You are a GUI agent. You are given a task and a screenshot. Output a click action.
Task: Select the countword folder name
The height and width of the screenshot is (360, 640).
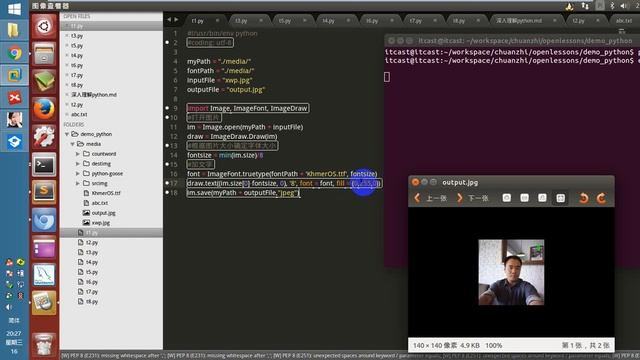tap(104, 154)
